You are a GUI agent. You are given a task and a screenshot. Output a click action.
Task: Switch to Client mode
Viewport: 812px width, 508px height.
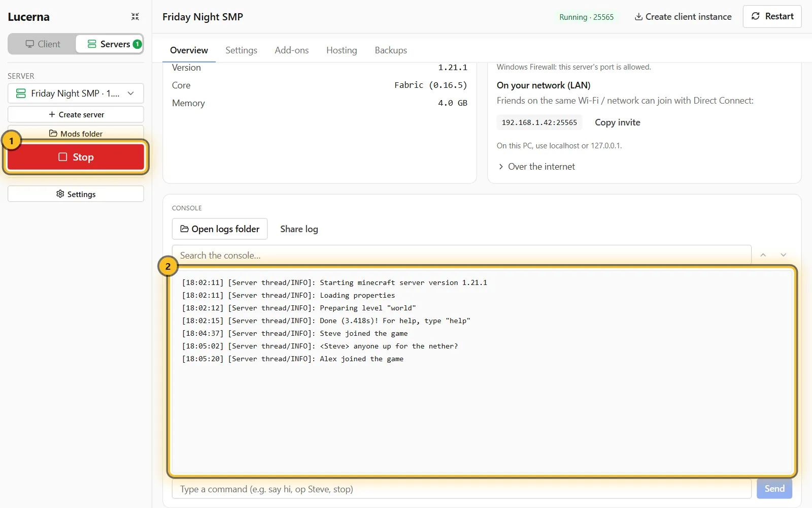point(43,44)
